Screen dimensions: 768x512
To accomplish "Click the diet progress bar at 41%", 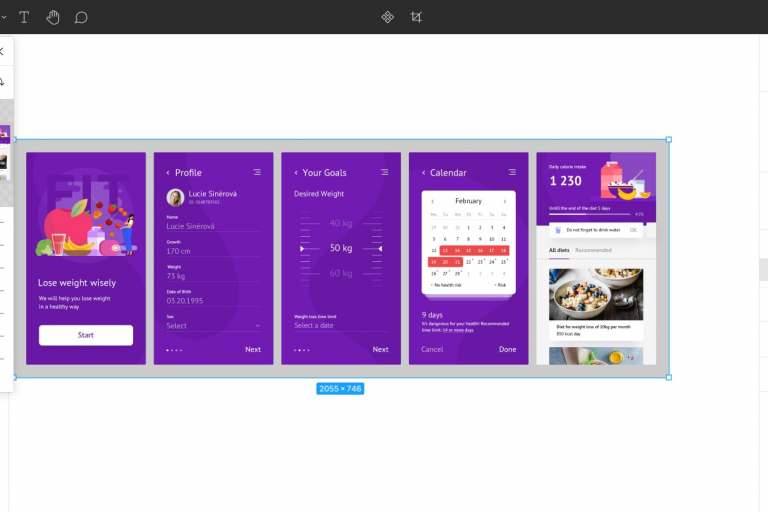I will click(590, 214).
